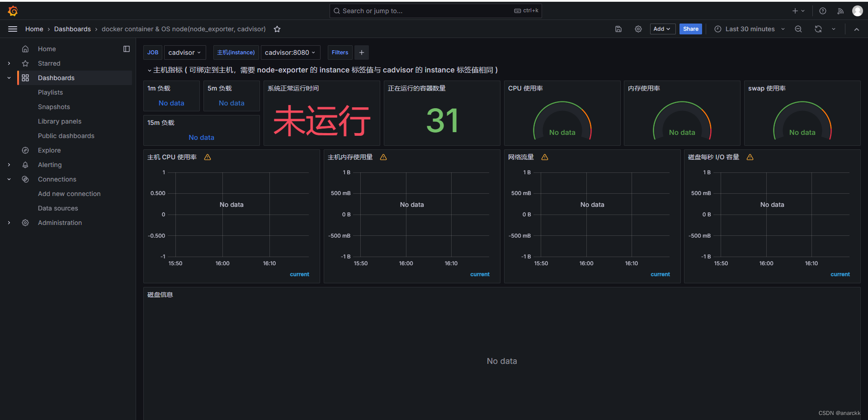868x420 pixels.
Task: Click the warning icon on 主机 CPU 使用率
Action: 208,157
